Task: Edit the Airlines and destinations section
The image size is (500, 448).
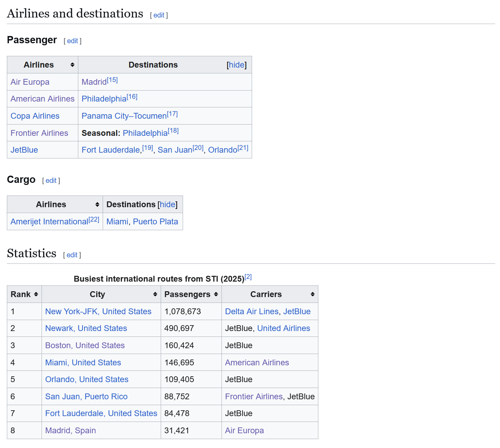Action: (x=159, y=15)
